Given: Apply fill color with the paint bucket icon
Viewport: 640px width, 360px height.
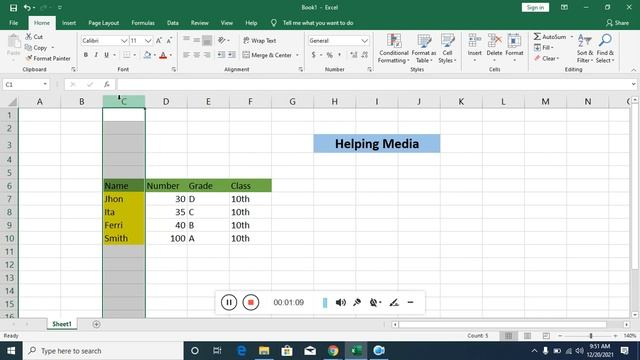Looking at the screenshot, I should tap(147, 55).
